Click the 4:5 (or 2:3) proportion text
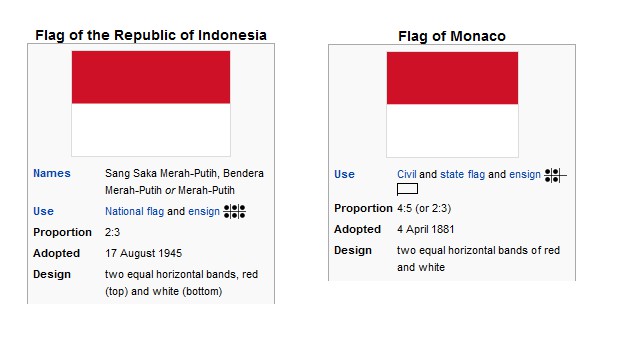621x360 pixels. [x=424, y=208]
